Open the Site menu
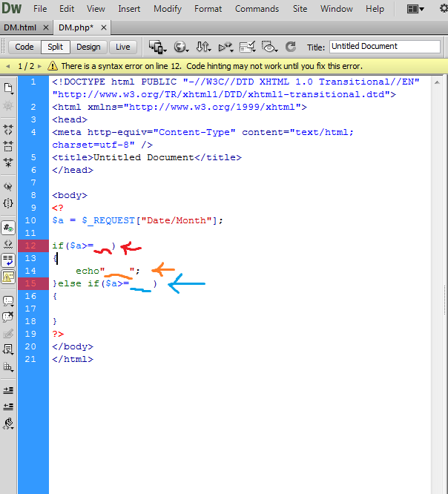 click(300, 9)
